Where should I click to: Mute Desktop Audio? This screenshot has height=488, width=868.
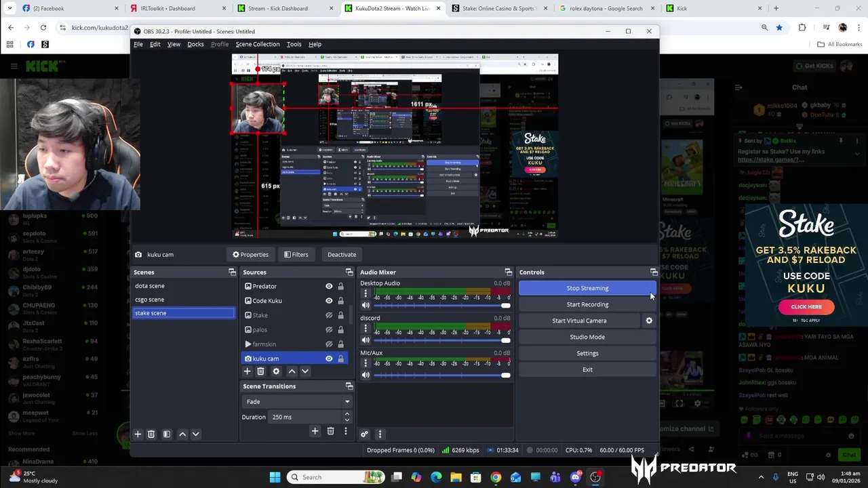[366, 305]
